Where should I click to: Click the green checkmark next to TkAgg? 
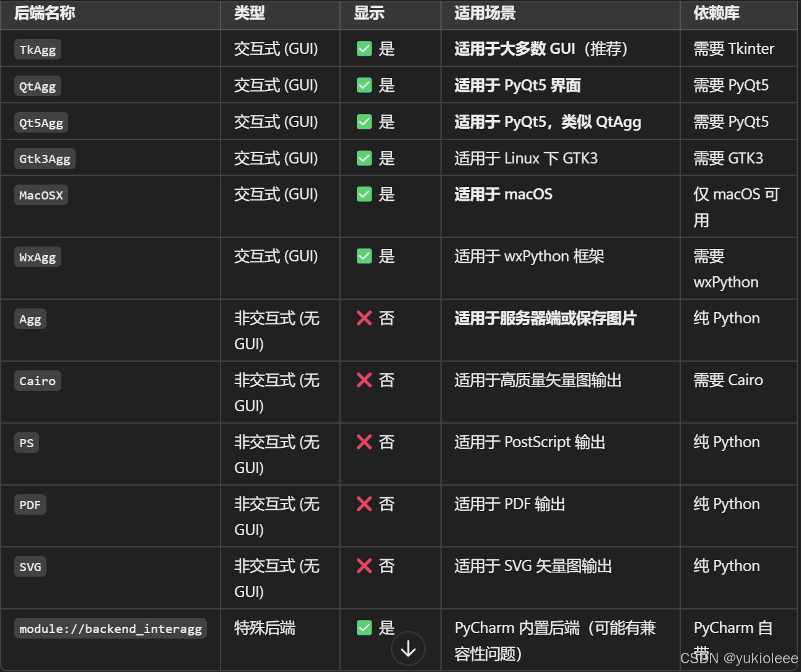click(364, 48)
